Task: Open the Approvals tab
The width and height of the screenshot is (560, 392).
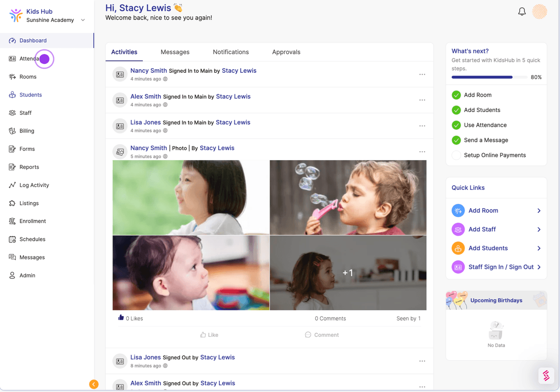Action: coord(286,52)
